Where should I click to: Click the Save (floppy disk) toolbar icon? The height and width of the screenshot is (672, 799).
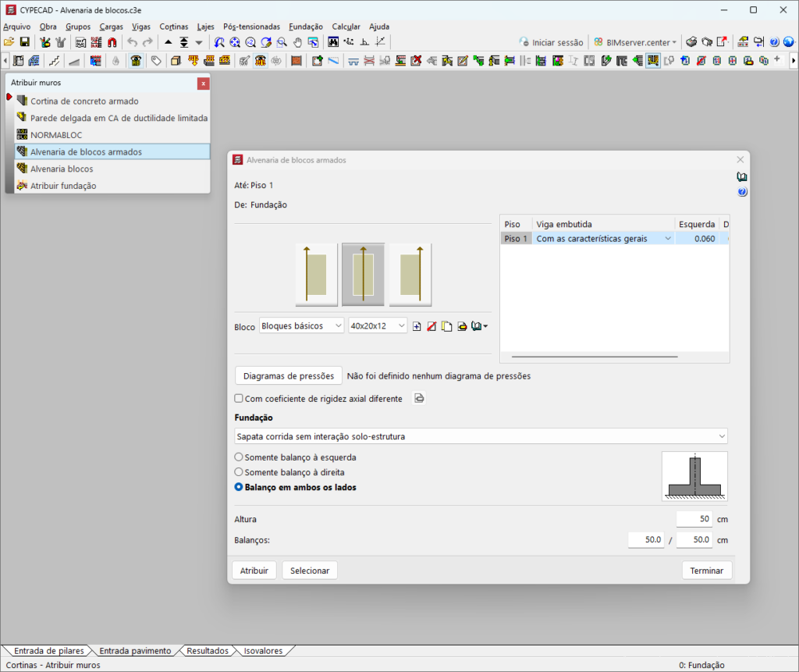coord(24,42)
